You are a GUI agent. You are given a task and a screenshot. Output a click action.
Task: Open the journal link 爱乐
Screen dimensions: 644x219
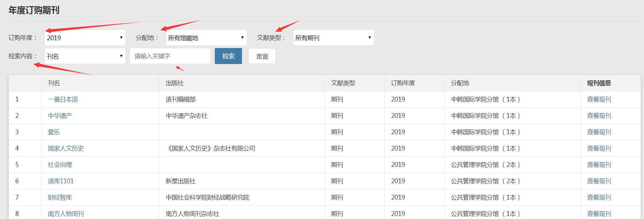click(x=54, y=132)
